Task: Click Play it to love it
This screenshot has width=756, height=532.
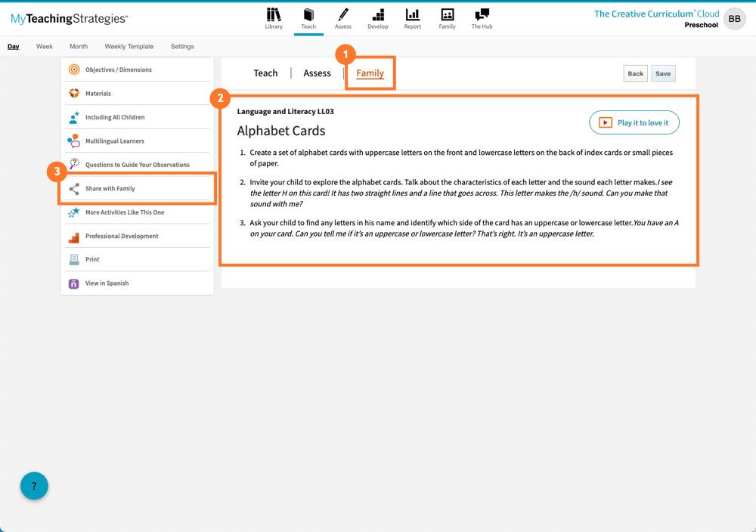Action: 634,122
